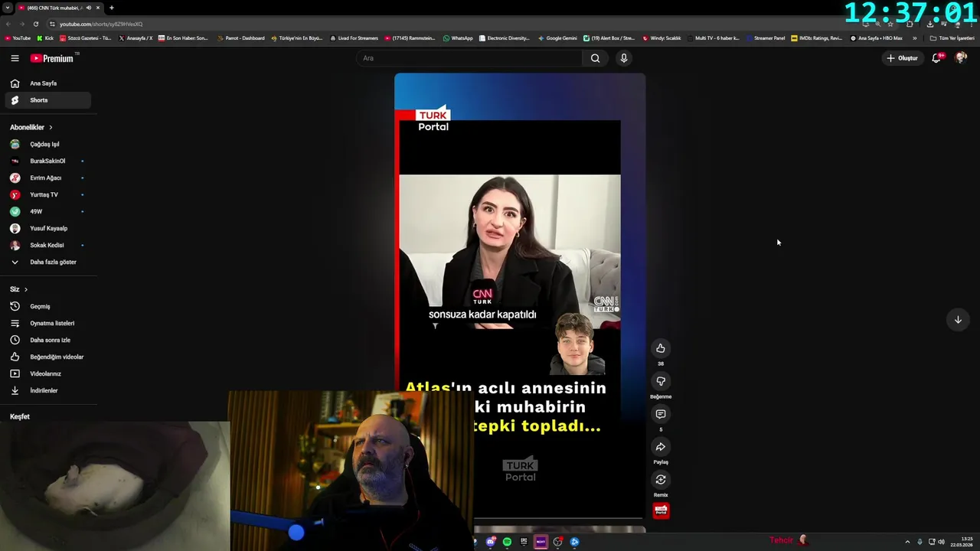Open Çağdaş Işıl channel subscription
Image resolution: width=980 pixels, height=551 pixels.
[48, 144]
